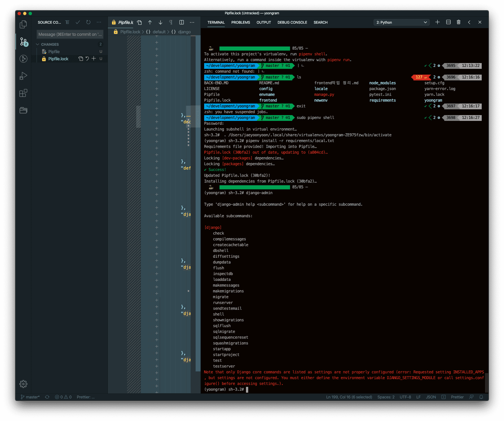This screenshot has width=504, height=421.
Task: Open the Extensions view
Action: [23, 93]
